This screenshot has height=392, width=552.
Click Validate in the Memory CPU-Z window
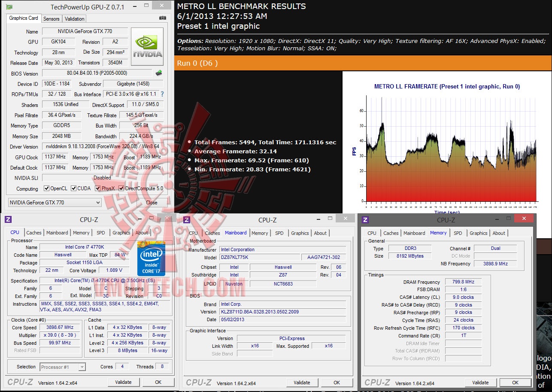tap(480, 383)
